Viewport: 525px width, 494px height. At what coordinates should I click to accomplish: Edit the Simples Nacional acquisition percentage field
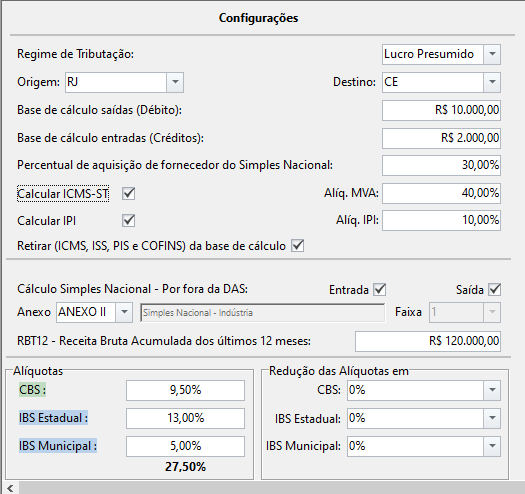pos(441,165)
